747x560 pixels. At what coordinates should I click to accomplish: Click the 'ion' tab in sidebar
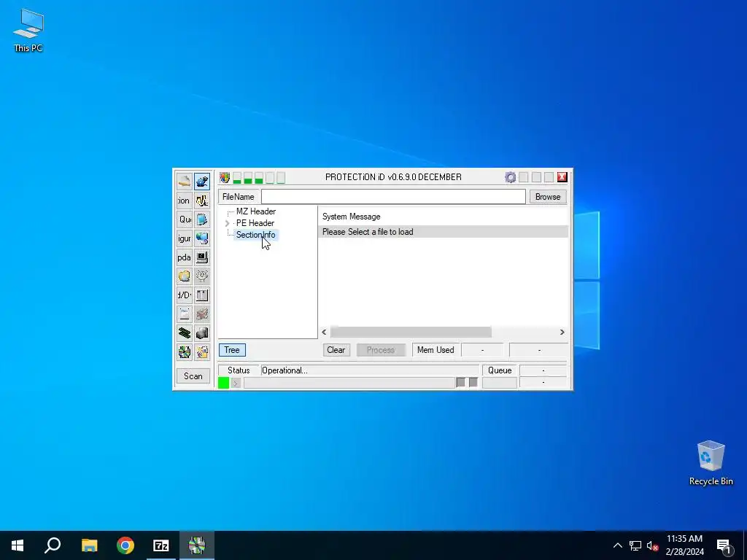coord(185,201)
